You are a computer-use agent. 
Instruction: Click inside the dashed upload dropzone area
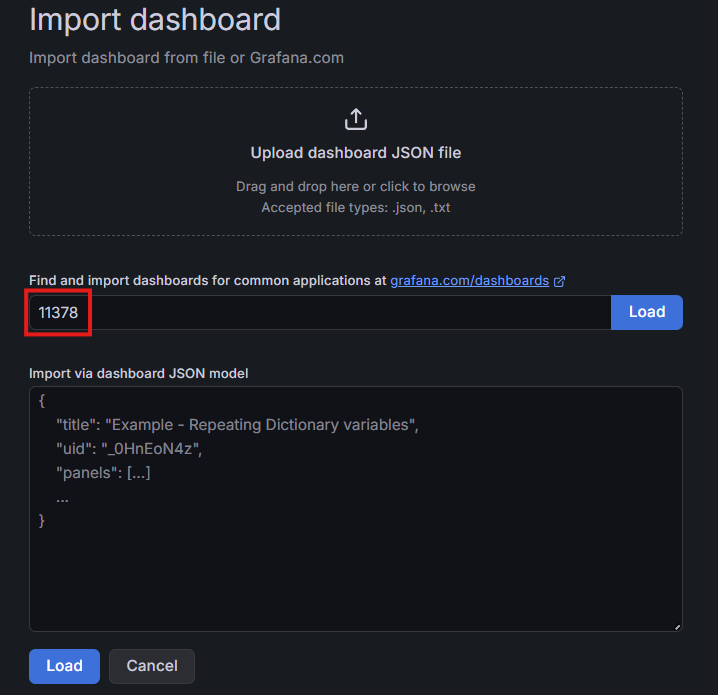tap(356, 162)
